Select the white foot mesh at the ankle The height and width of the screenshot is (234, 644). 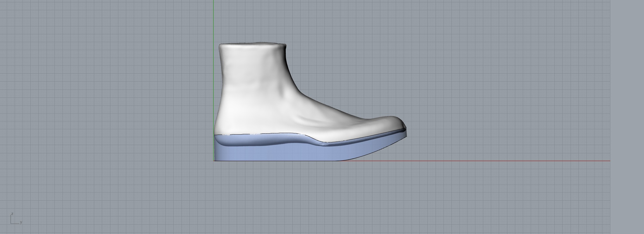(x=252, y=73)
